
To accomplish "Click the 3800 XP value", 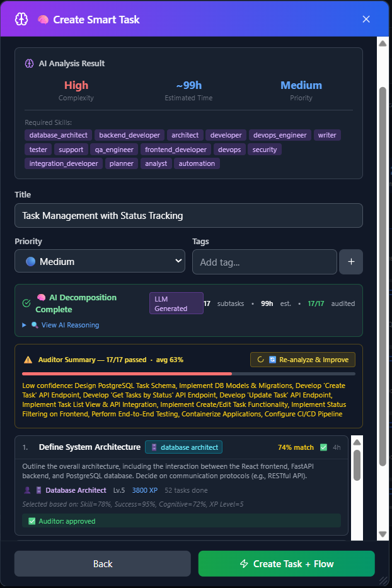I will 145,490.
